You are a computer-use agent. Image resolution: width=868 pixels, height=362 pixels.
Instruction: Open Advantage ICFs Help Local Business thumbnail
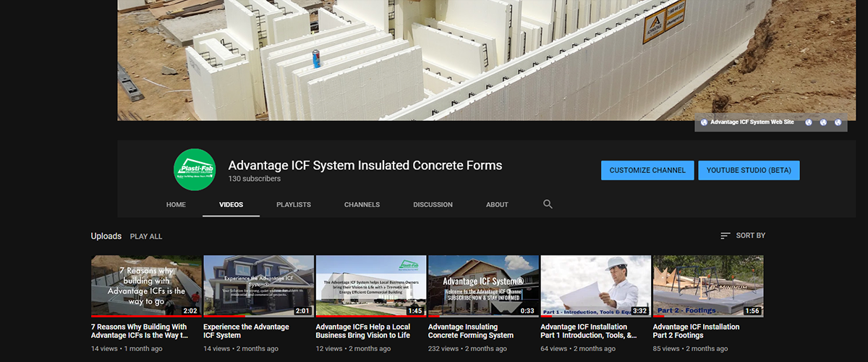point(371,286)
